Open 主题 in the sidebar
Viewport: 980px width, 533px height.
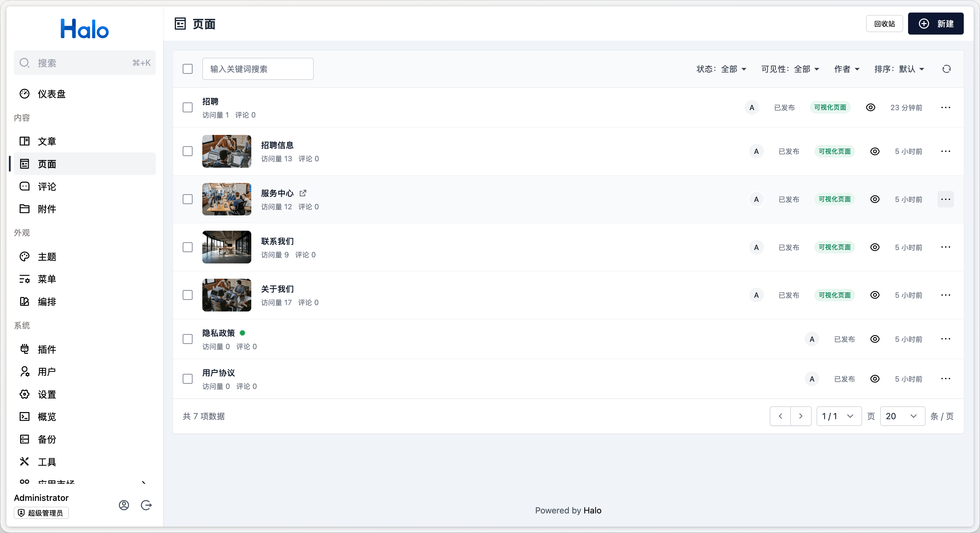click(x=84, y=257)
